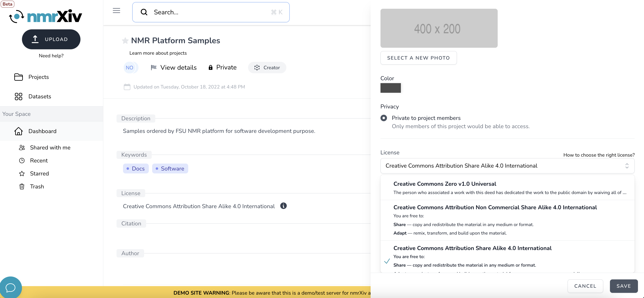Click project title NMR Platform Samples
Viewport: 644px width, 298px height.
pos(175,41)
